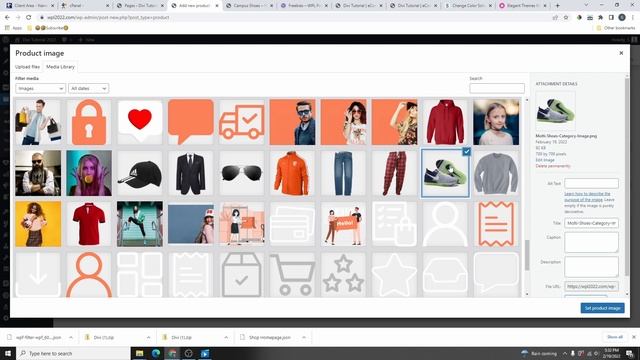Switch to the Elegant Themes browser tab
The height and width of the screenshot is (360, 640).
coord(522,6)
